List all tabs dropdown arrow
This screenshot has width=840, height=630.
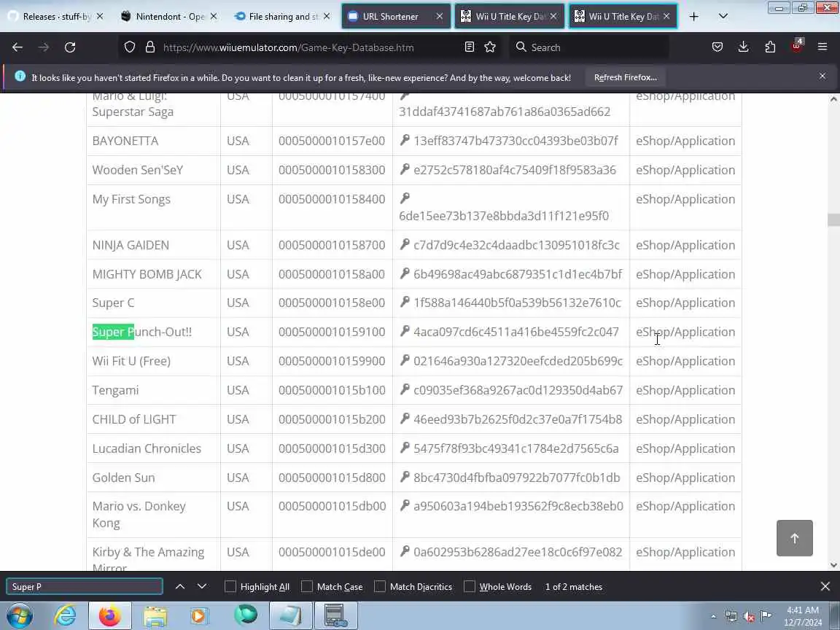point(723,17)
